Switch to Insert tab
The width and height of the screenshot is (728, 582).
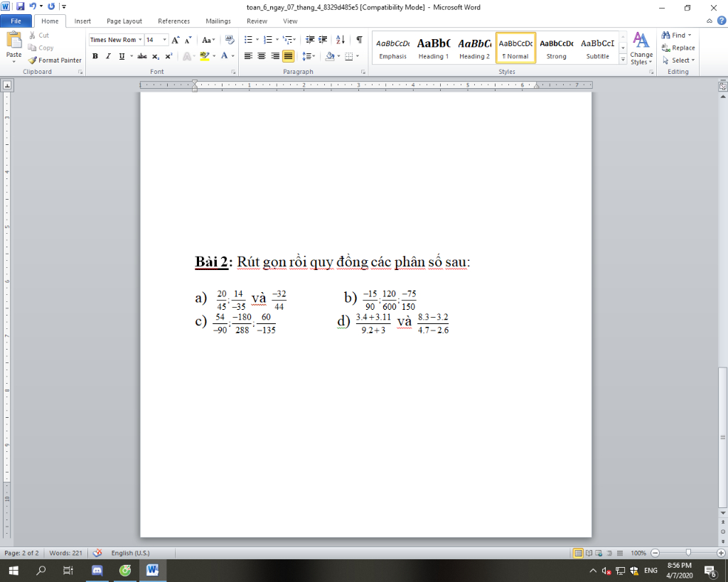82,21
